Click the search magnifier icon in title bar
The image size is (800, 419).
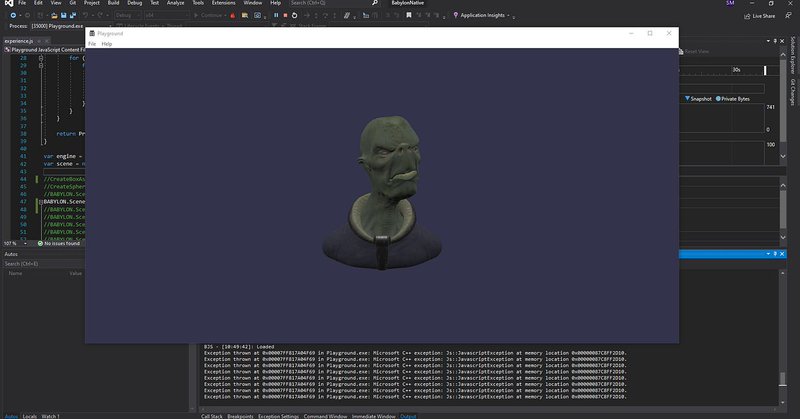375,3
